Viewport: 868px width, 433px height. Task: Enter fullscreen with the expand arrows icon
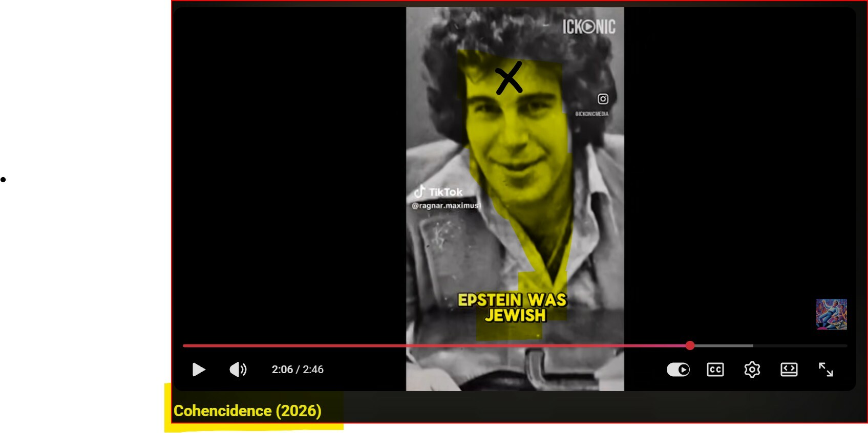(x=825, y=370)
